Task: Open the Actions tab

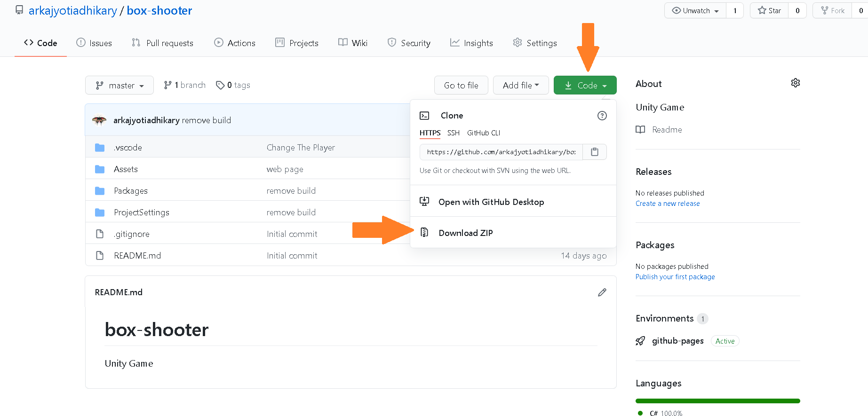Action: 235,43
